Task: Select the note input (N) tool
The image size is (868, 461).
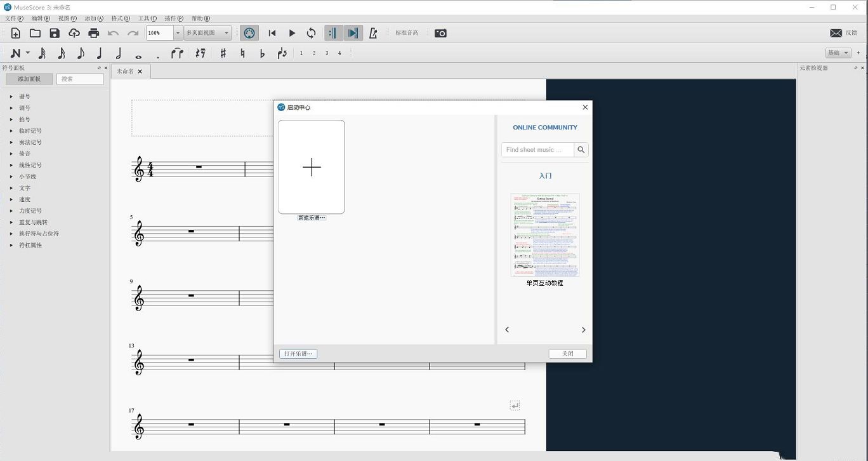Action: coord(15,53)
